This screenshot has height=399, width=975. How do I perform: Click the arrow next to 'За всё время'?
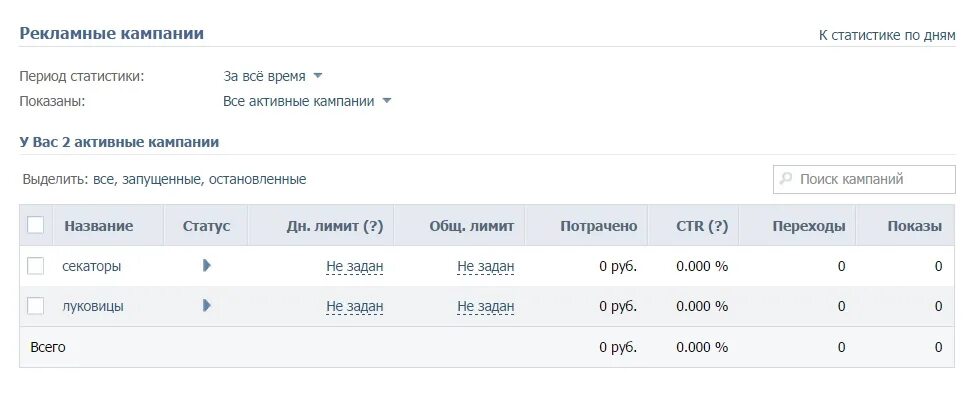click(x=317, y=76)
